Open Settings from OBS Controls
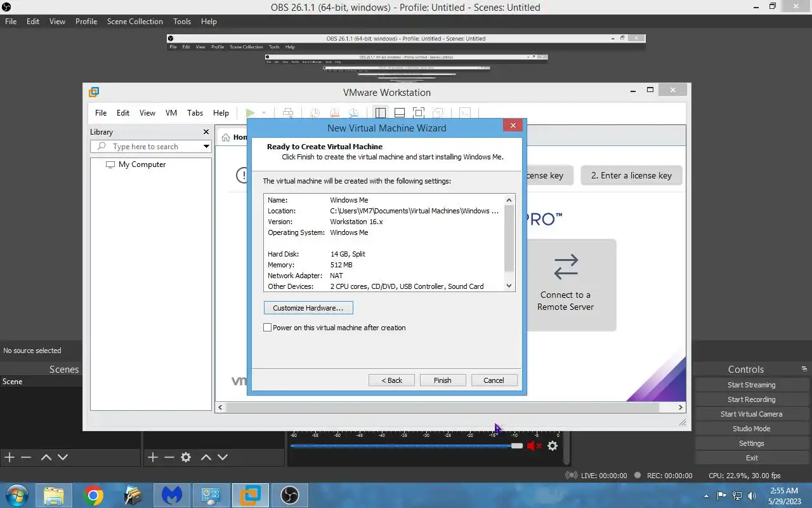 (752, 443)
